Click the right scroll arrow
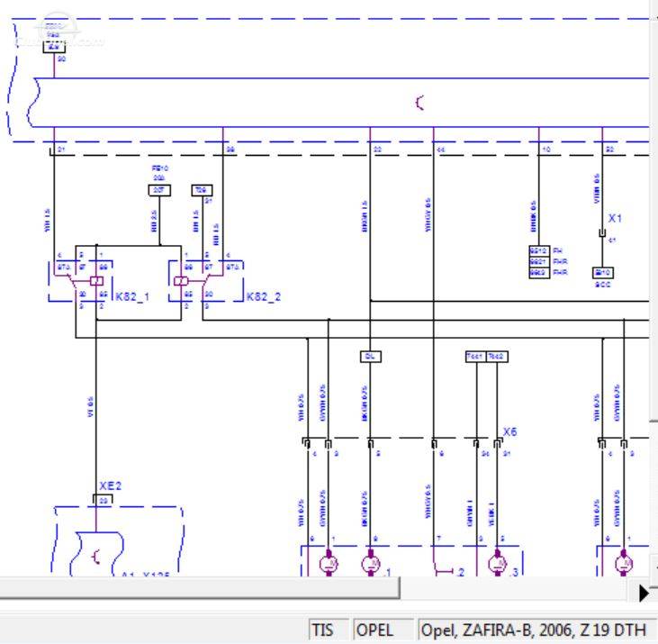Screen dimensions: 658x644 [x=644, y=593]
